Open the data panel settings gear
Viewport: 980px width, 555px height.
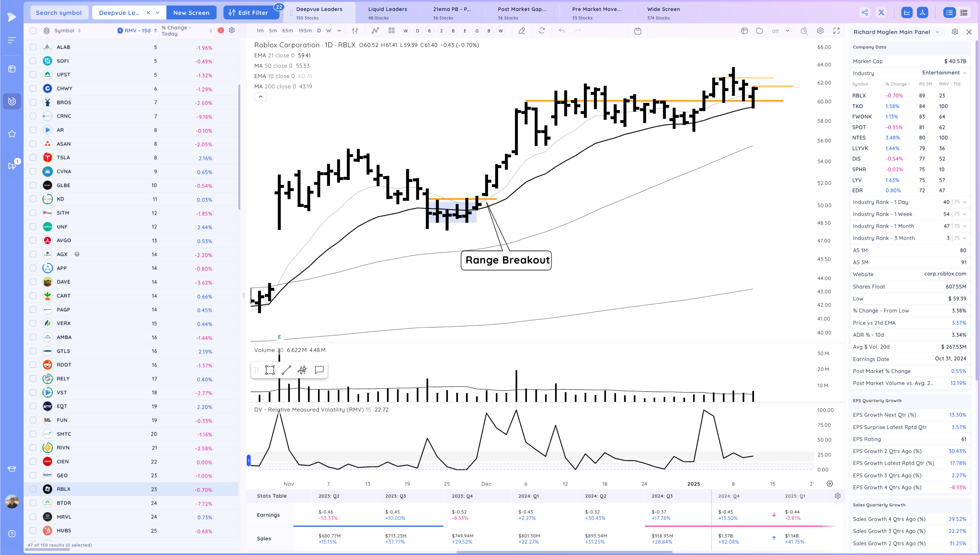click(955, 32)
